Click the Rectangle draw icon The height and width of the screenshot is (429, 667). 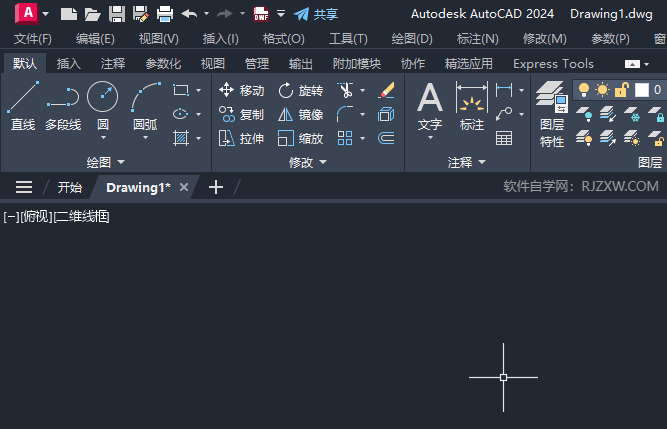pyautogui.click(x=181, y=90)
